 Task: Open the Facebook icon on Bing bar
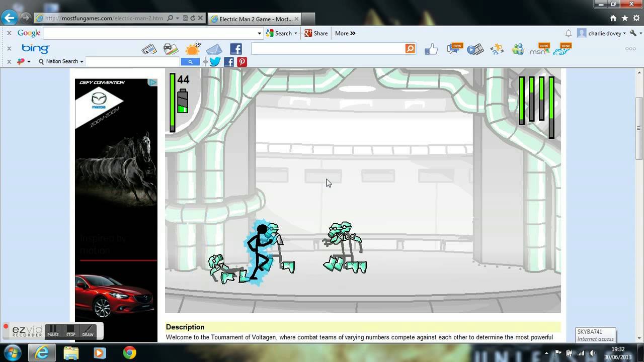click(236, 49)
